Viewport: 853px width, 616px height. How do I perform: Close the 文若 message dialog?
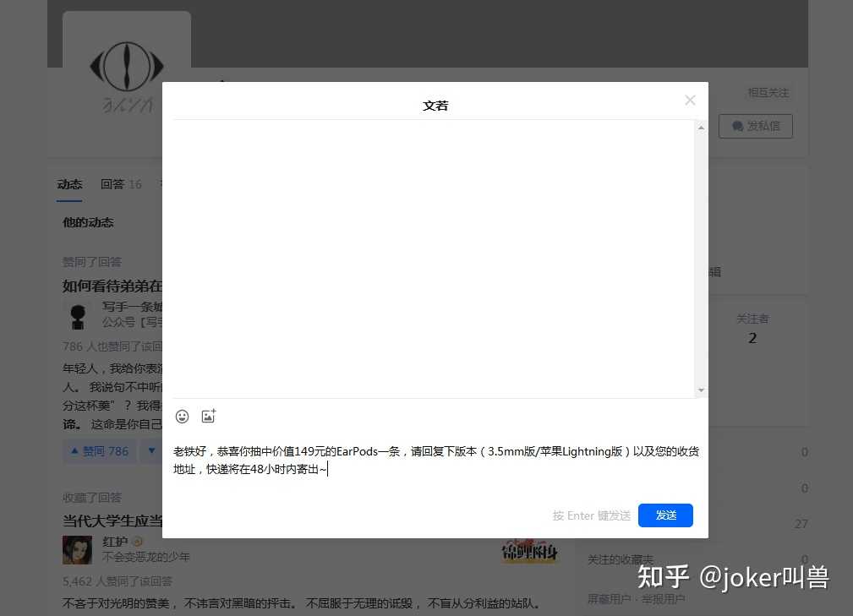tap(690, 100)
